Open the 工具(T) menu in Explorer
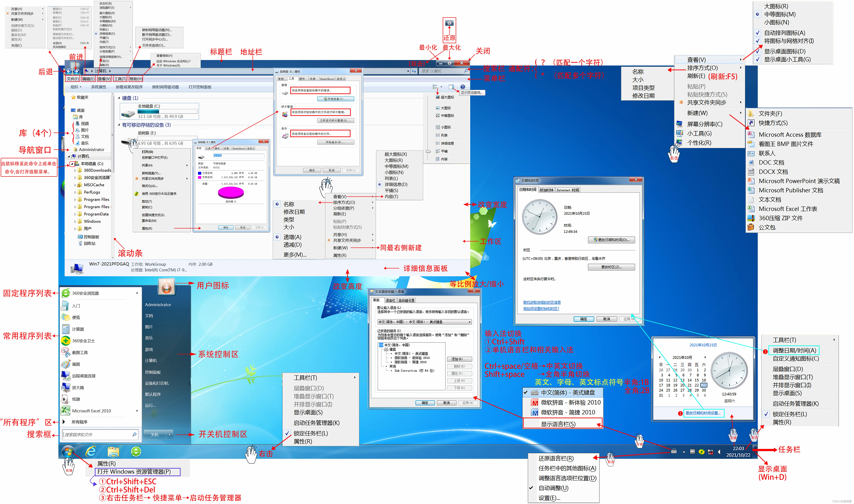The height and width of the screenshot is (504, 854). pyautogui.click(x=120, y=79)
